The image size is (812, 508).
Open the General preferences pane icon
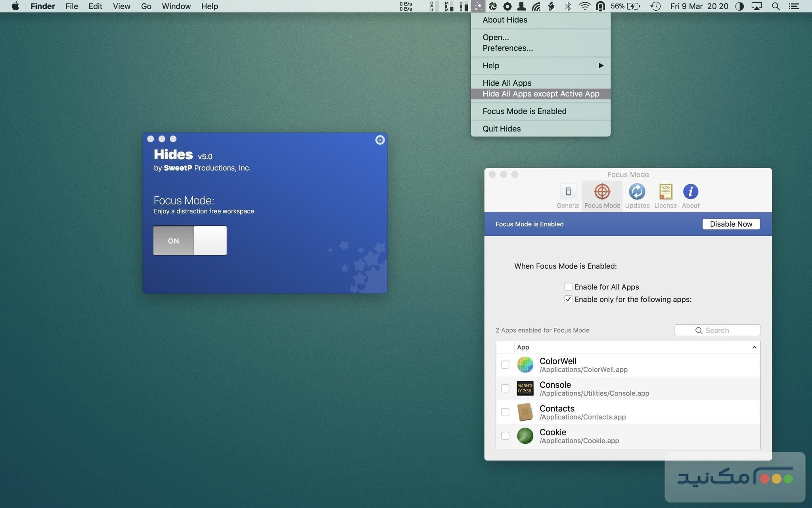[568, 192]
